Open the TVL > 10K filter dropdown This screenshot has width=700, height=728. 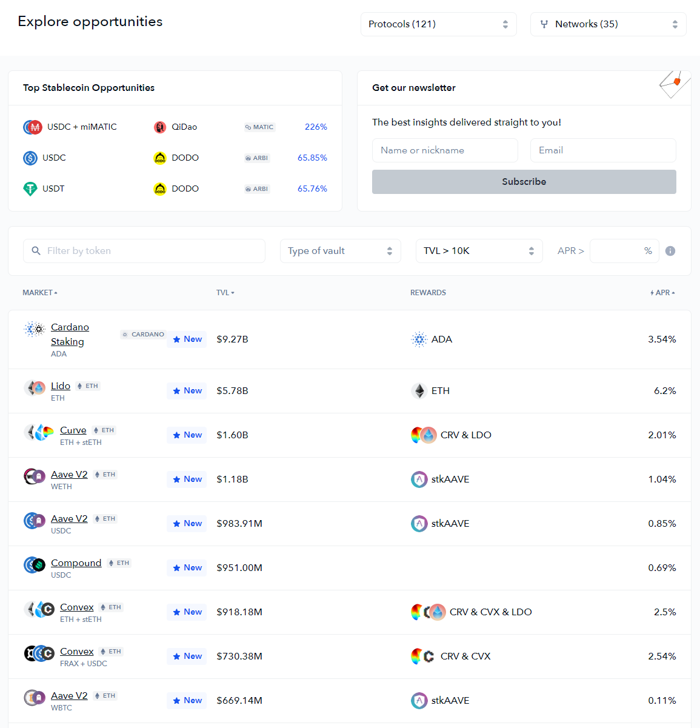pos(478,251)
